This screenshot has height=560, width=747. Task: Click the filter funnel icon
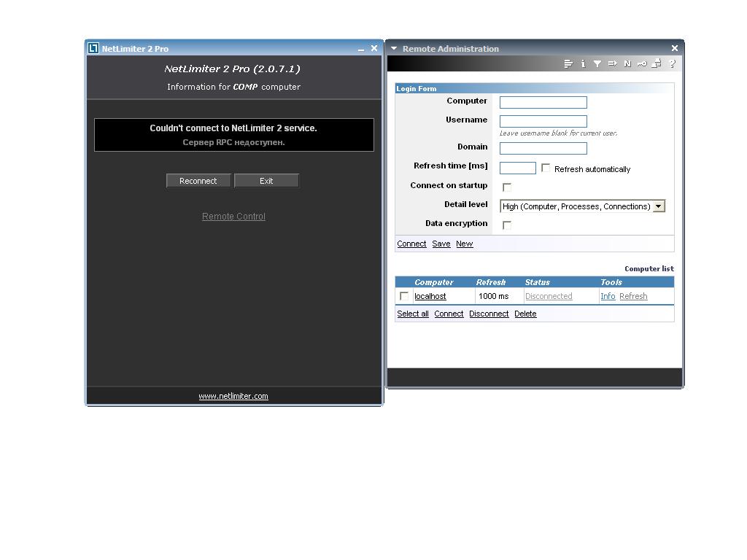coord(597,64)
